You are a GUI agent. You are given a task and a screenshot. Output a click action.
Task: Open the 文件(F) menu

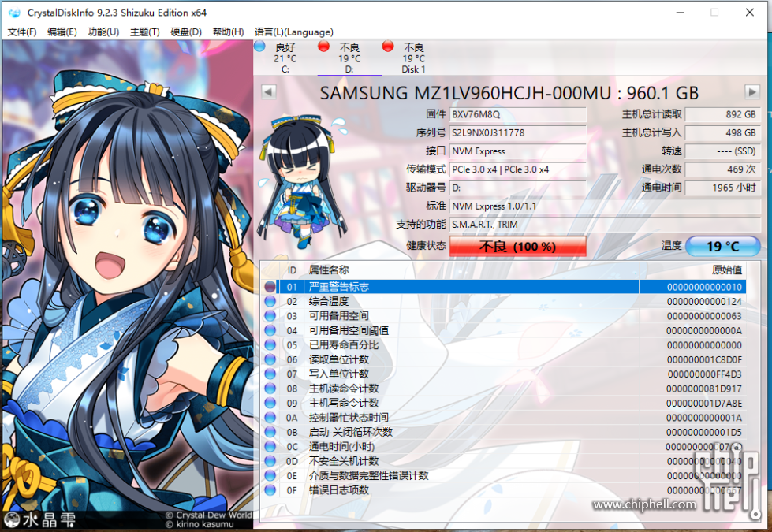(x=22, y=32)
